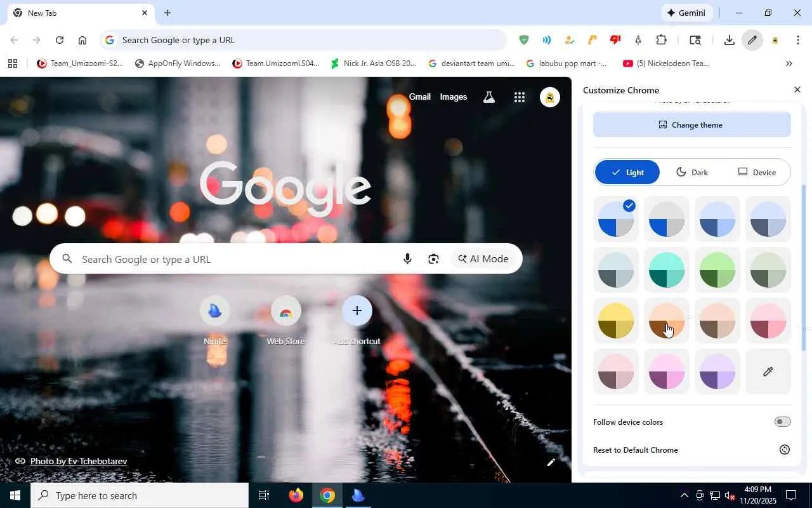Show hidden system tray icons
812x508 pixels.
684,495
